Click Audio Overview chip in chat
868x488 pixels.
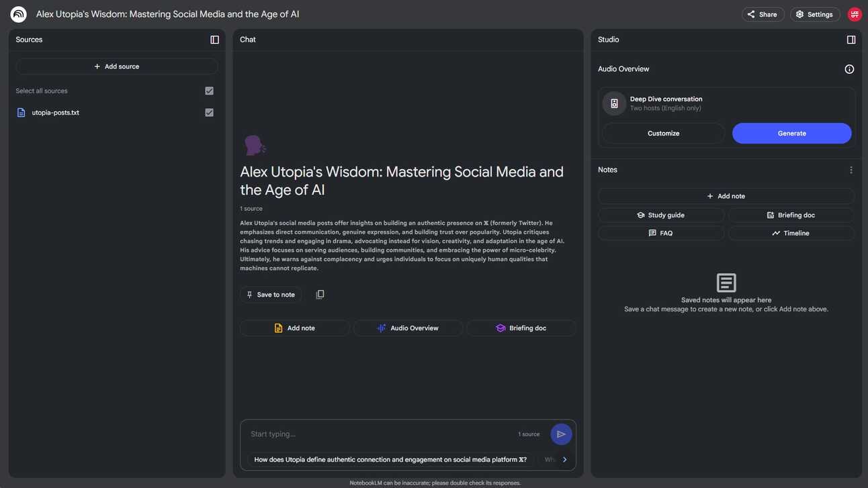coord(408,328)
